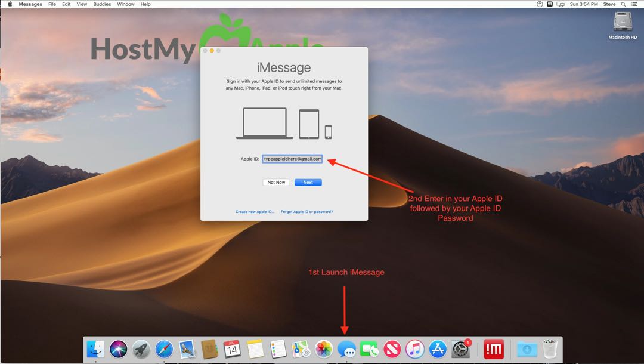Open the Photos app in Dock
The height and width of the screenshot is (364, 644).
coord(324,350)
